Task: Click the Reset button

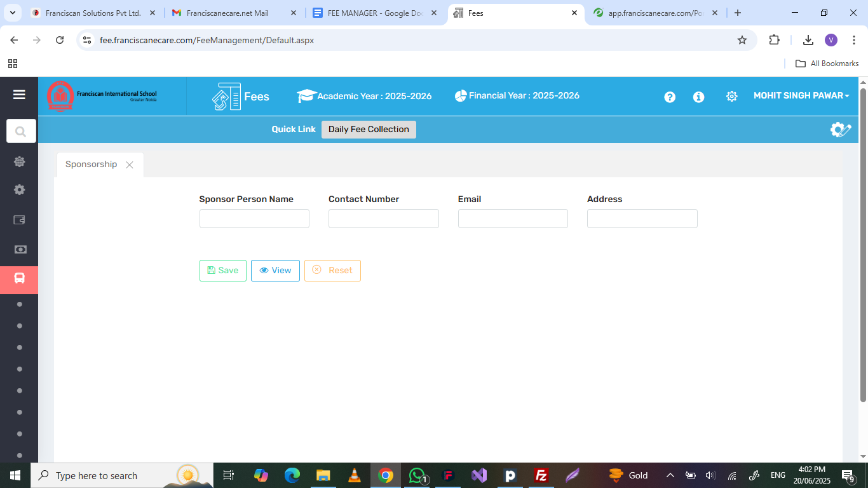Action: 332,271
